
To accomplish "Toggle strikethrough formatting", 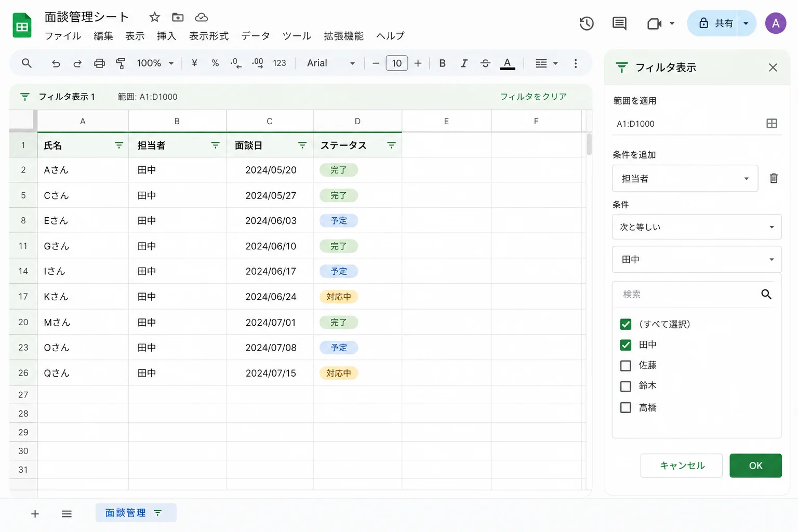I will (x=485, y=63).
